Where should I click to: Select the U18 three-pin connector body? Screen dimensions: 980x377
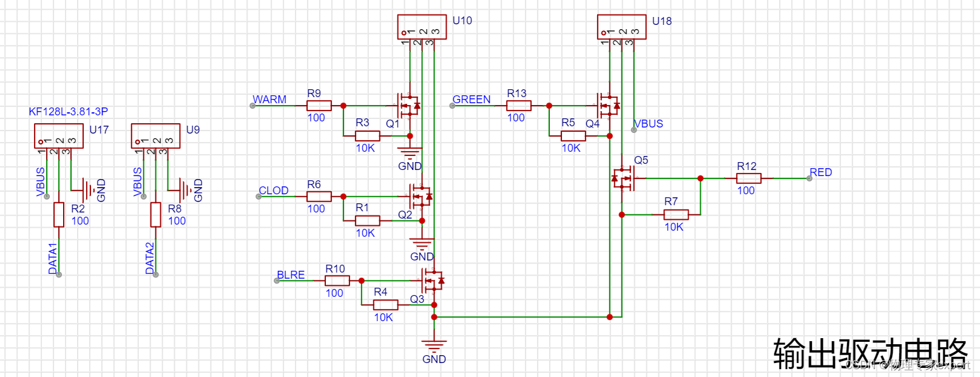(x=621, y=27)
